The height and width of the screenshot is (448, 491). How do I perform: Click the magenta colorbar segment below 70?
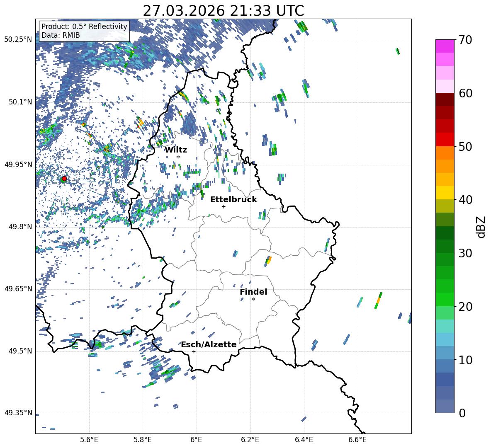pos(445,46)
